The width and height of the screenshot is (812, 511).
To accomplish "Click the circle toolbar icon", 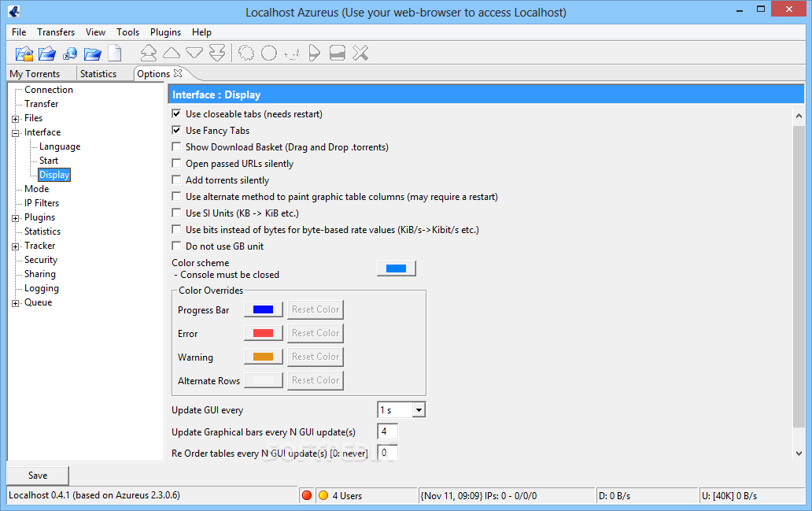I will click(269, 53).
